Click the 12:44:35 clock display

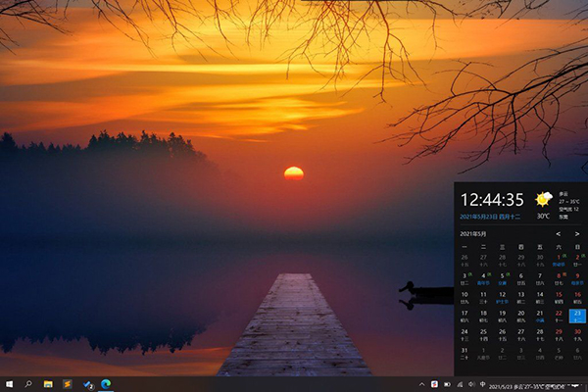[x=492, y=200]
